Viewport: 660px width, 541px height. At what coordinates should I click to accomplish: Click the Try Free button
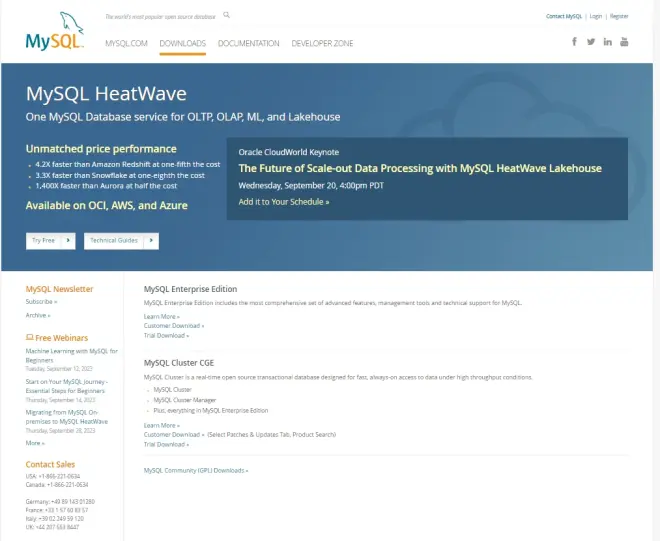point(51,241)
